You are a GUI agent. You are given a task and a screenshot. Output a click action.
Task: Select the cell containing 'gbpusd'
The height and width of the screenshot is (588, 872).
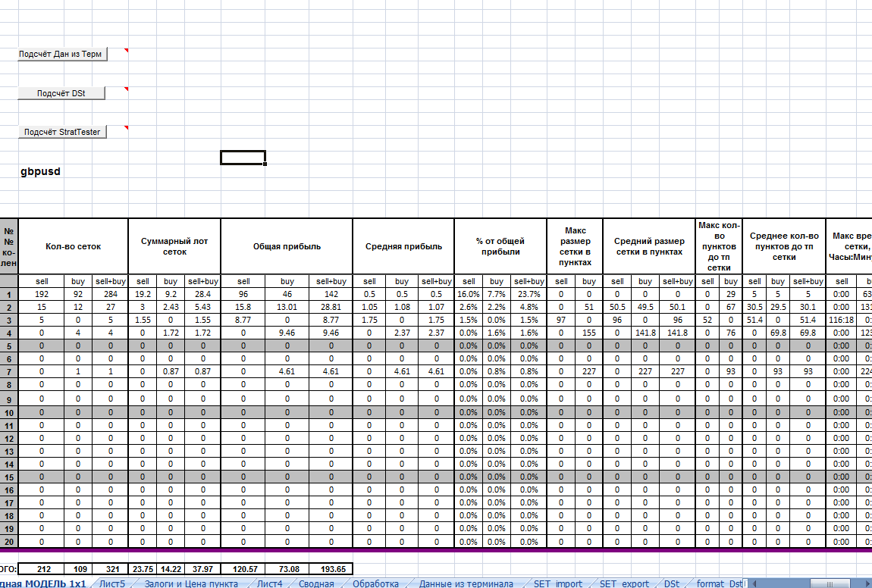click(x=41, y=171)
